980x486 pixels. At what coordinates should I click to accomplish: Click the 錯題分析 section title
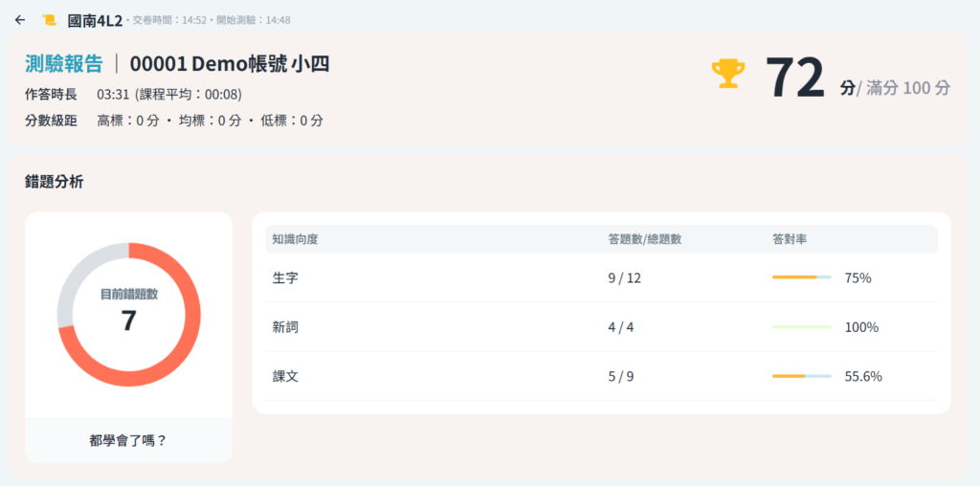(x=54, y=181)
